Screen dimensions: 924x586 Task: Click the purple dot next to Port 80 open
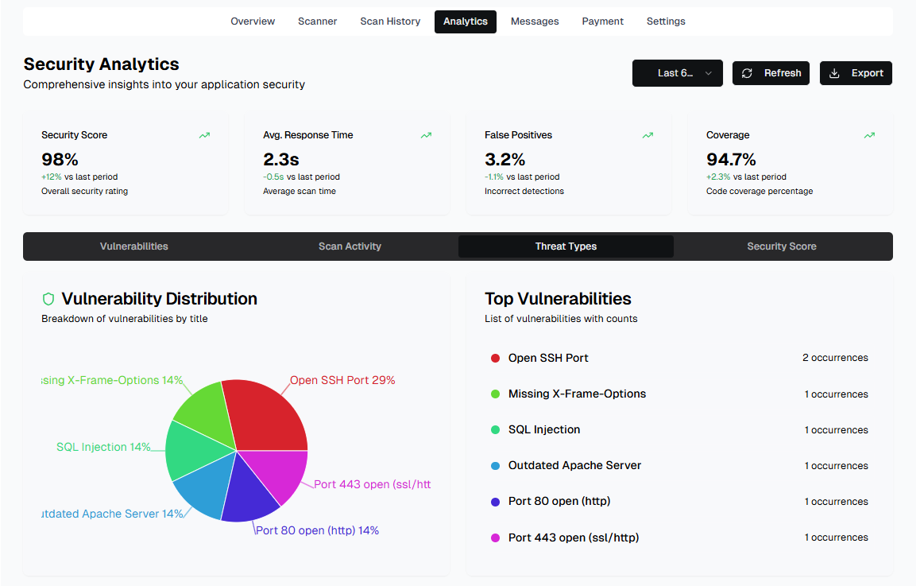pos(495,501)
